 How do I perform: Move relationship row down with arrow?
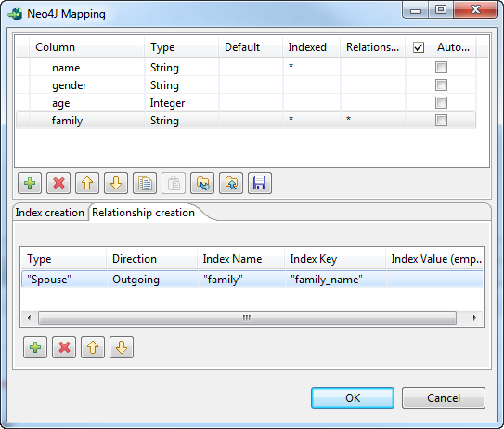click(x=122, y=347)
